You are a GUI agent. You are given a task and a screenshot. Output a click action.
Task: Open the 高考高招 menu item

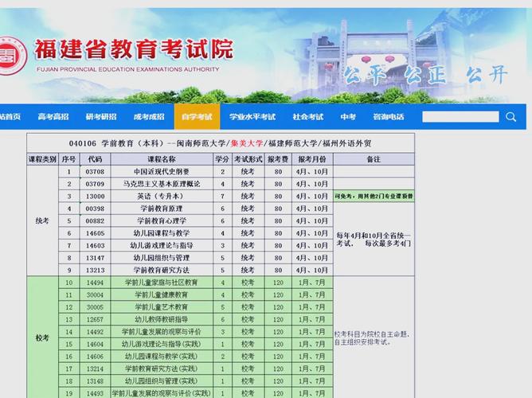pos(53,117)
